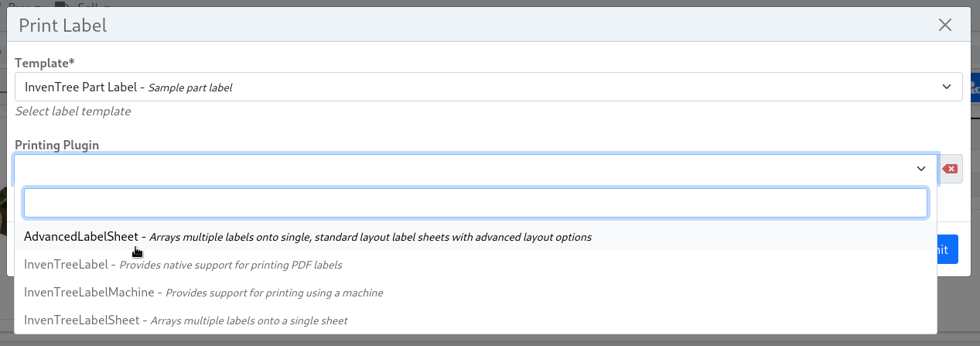
Task: Clear the Printing Plugin selection
Action: coord(951,169)
